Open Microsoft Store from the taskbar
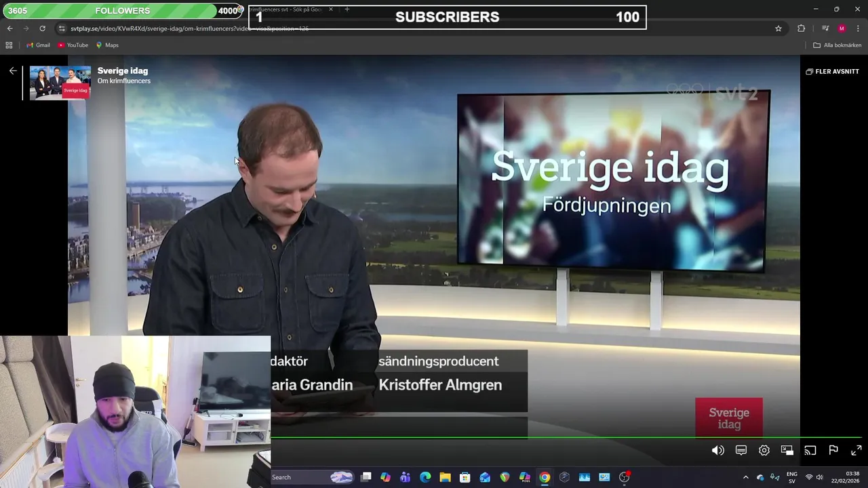The image size is (868, 488). click(x=465, y=477)
